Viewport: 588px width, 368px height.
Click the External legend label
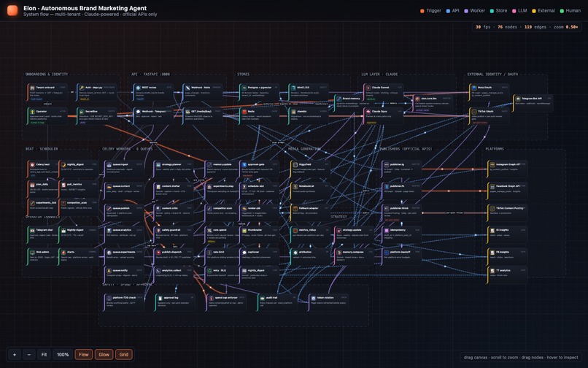(546, 10)
